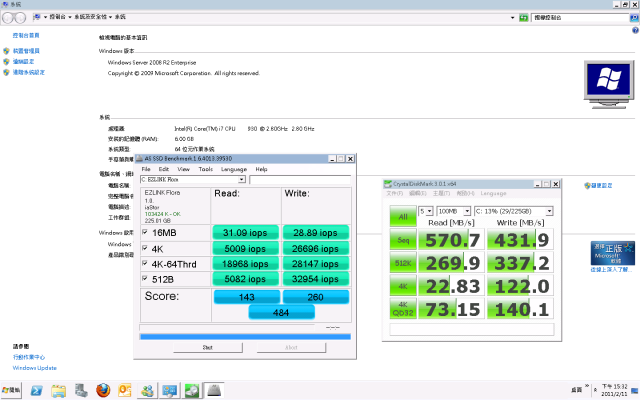Click the Start button in AS SSD Benchmark
640x400 pixels.
pyautogui.click(x=208, y=347)
